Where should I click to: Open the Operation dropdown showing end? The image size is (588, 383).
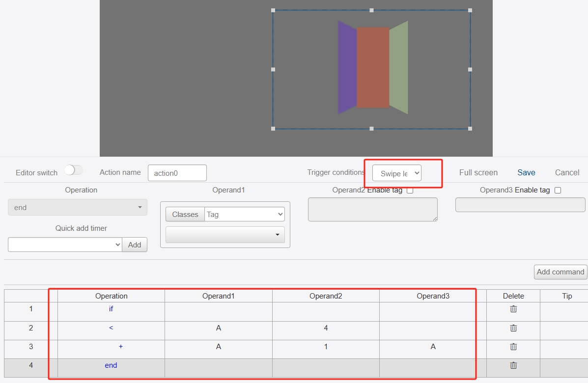tap(78, 207)
